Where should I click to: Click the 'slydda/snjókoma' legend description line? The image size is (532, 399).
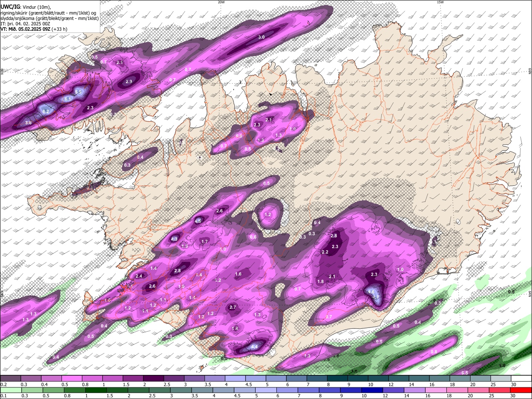(x=49, y=18)
